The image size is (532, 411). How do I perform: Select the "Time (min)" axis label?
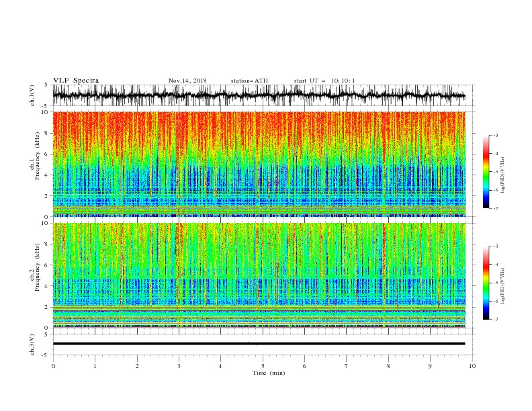point(269,373)
